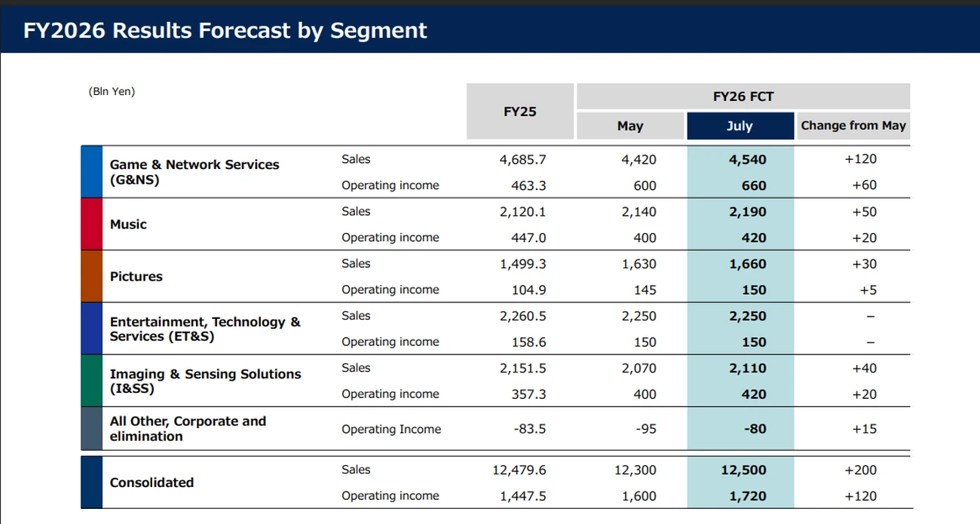Select the 'FY26 FCT' header cell
The width and height of the screenshot is (980, 524).
(743, 97)
